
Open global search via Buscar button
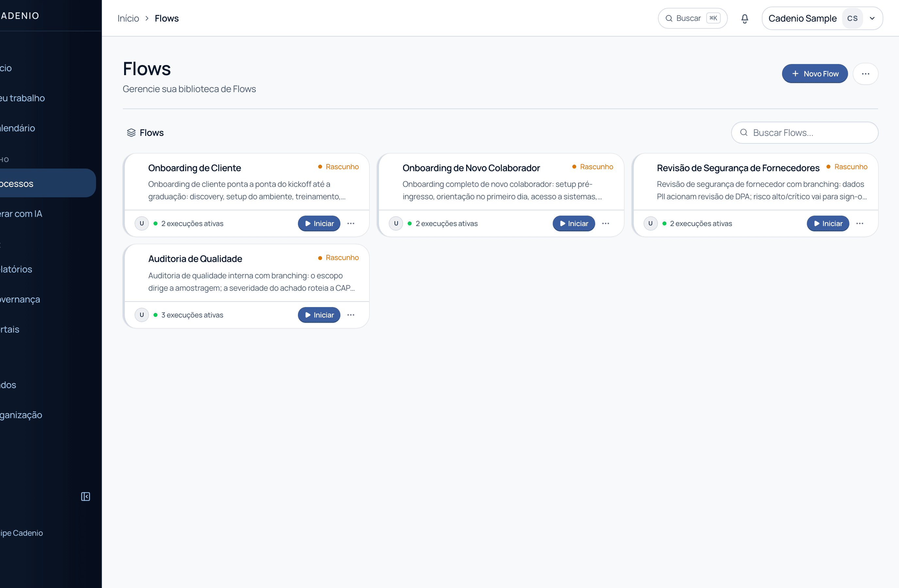693,19
